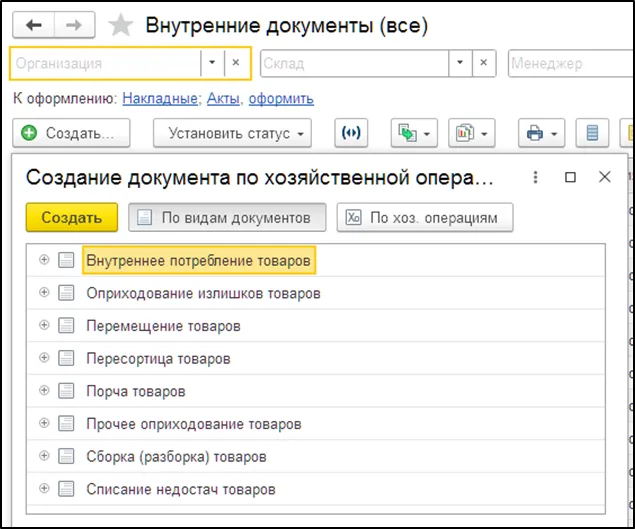
Task: Select Перемещение товаров row
Action: [x=316, y=326]
